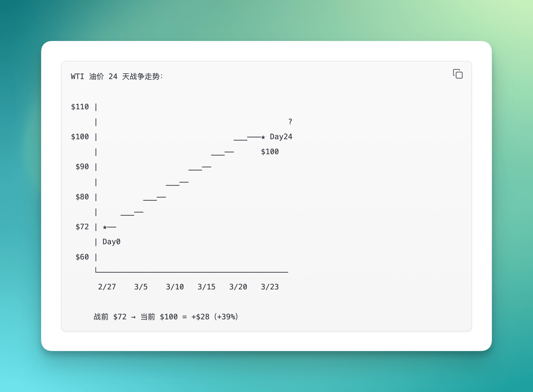
Task: Click the star marker at the $72 level
Action: pos(105,227)
